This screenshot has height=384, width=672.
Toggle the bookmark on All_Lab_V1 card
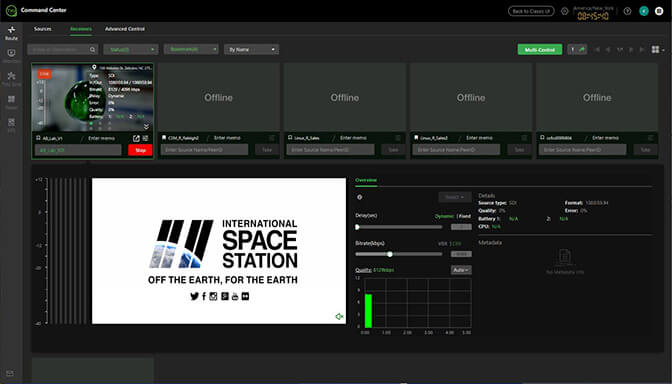coord(38,138)
